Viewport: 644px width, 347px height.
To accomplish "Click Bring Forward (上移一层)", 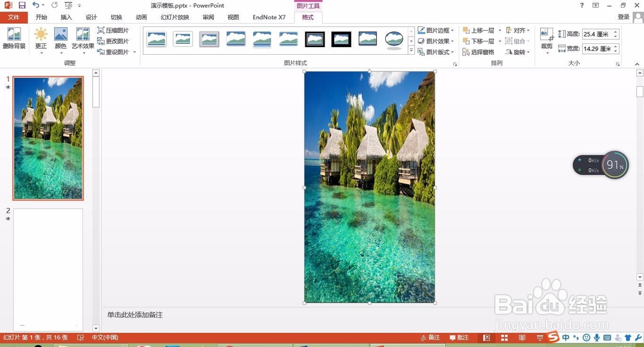I will (x=479, y=30).
